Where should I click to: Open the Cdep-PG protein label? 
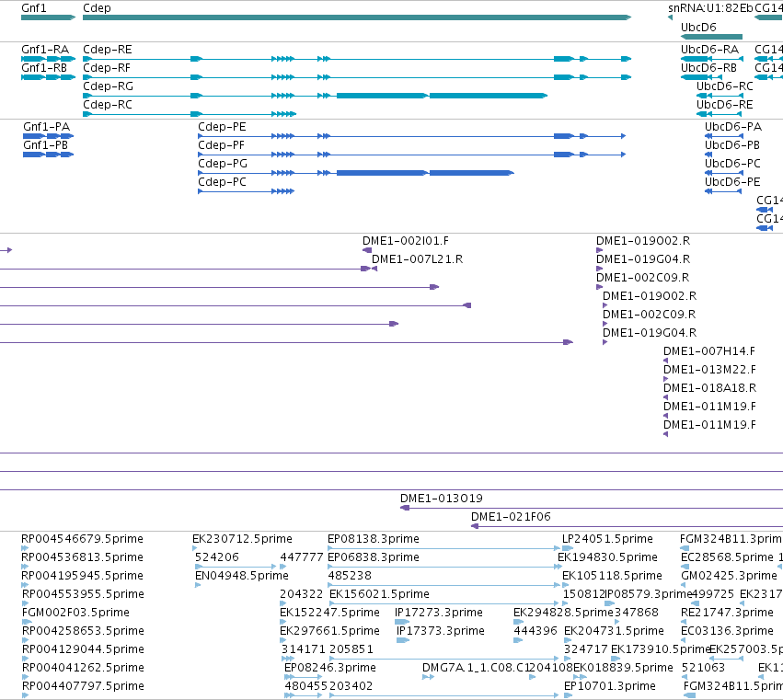[x=223, y=164]
